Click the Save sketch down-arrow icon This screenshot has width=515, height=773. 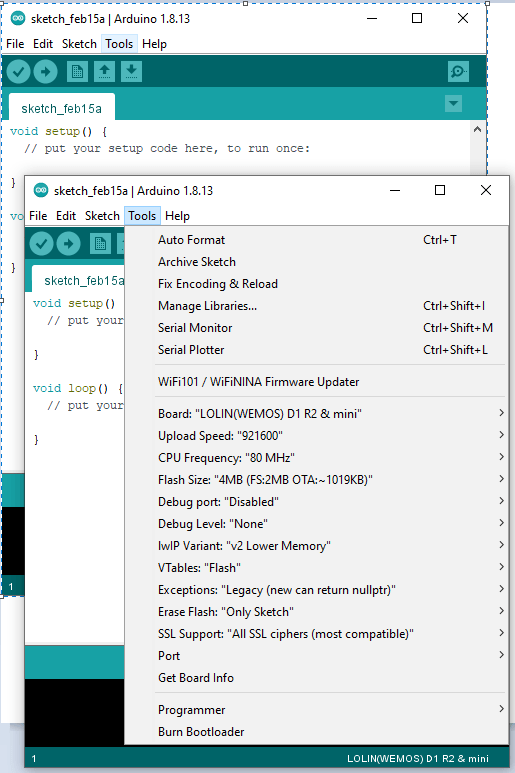pyautogui.click(x=131, y=72)
